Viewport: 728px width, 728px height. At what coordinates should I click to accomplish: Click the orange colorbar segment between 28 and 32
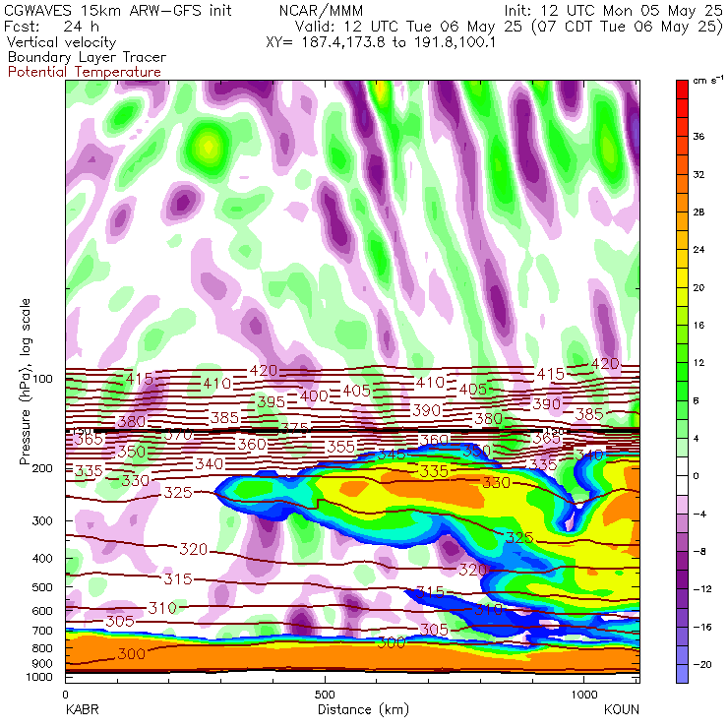(682, 193)
